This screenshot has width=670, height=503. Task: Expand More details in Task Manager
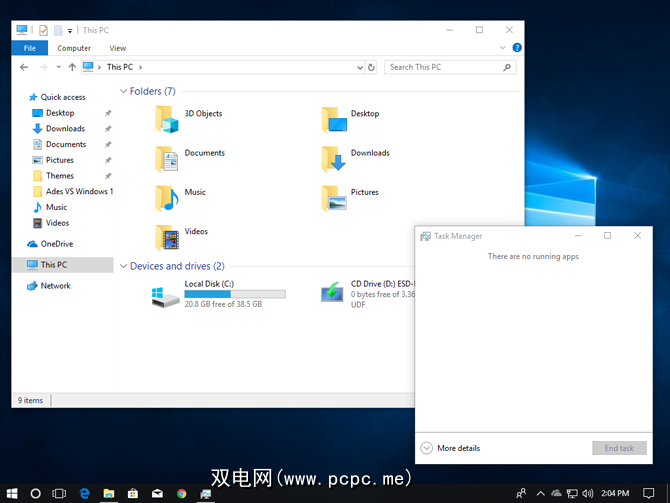[427, 448]
